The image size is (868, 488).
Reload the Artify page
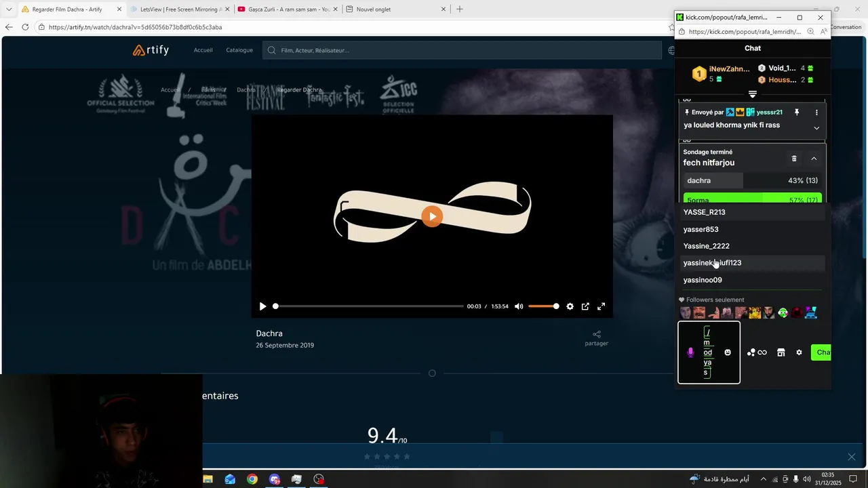coord(25,27)
